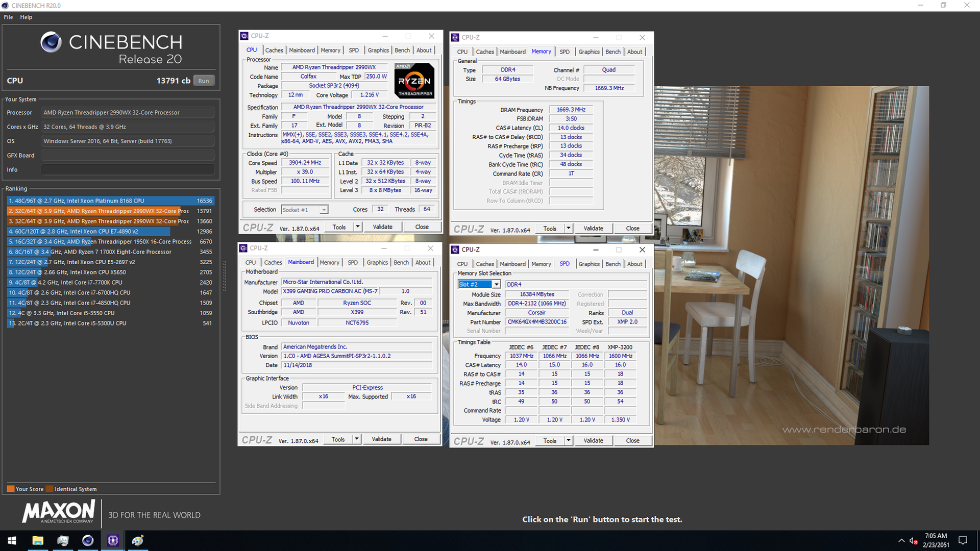This screenshot has width=980, height=551.
Task: Click the muted volume tray icon
Action: [x=914, y=541]
